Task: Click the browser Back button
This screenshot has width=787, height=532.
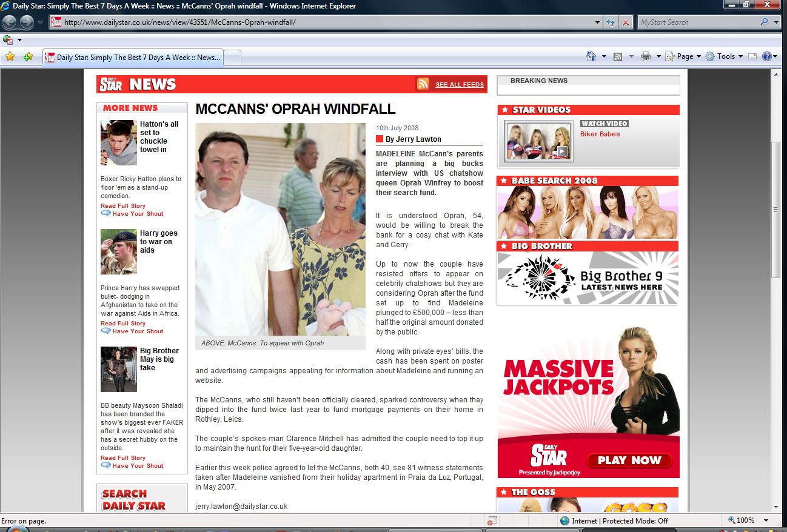Action: (10, 22)
